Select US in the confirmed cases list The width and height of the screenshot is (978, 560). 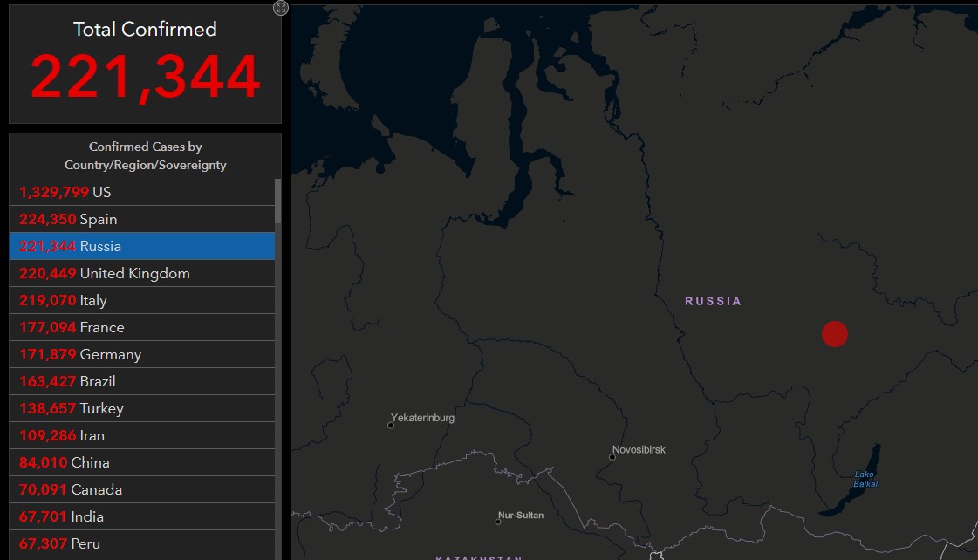142,192
